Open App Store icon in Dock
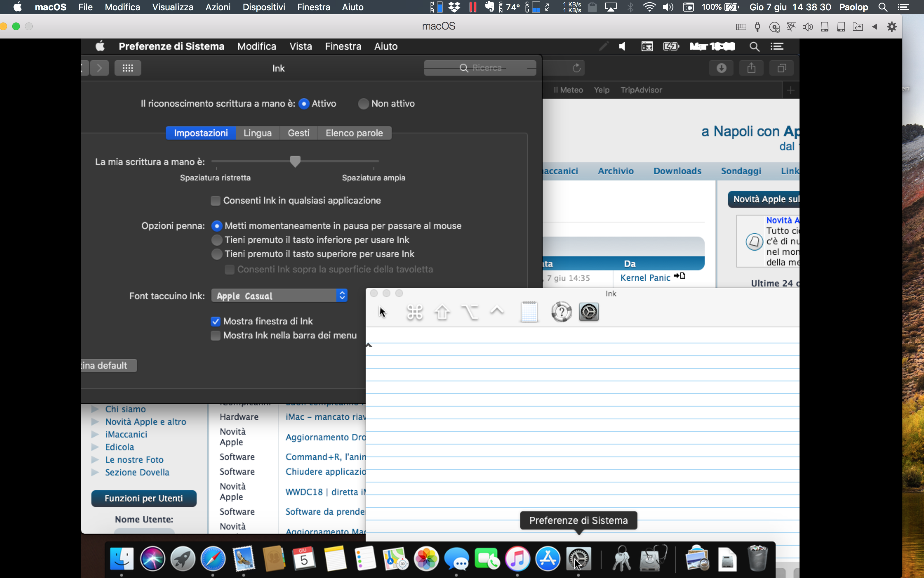Viewport: 924px width, 578px height. tap(548, 558)
